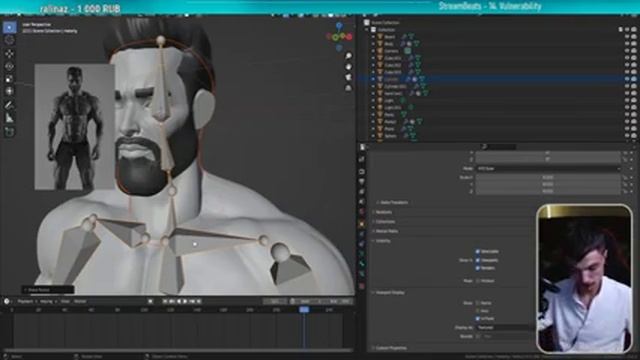
Task: Open the Material properties tab at bottom
Action: click(x=362, y=286)
